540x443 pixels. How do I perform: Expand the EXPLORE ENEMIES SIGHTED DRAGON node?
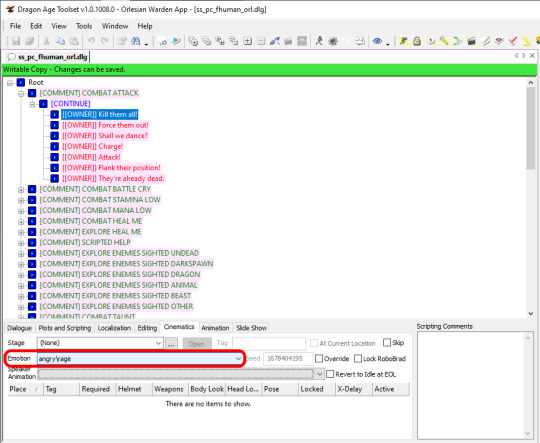pos(21,275)
